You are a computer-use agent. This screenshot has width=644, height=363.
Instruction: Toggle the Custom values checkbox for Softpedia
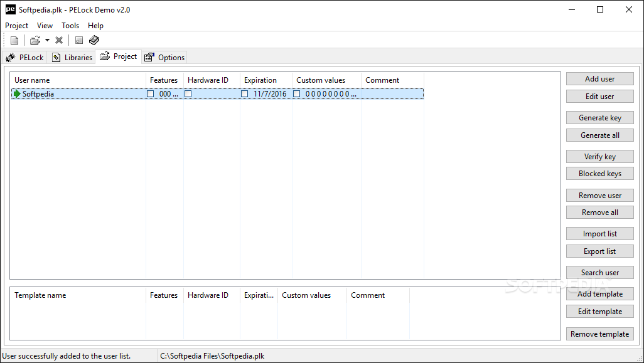pyautogui.click(x=296, y=94)
